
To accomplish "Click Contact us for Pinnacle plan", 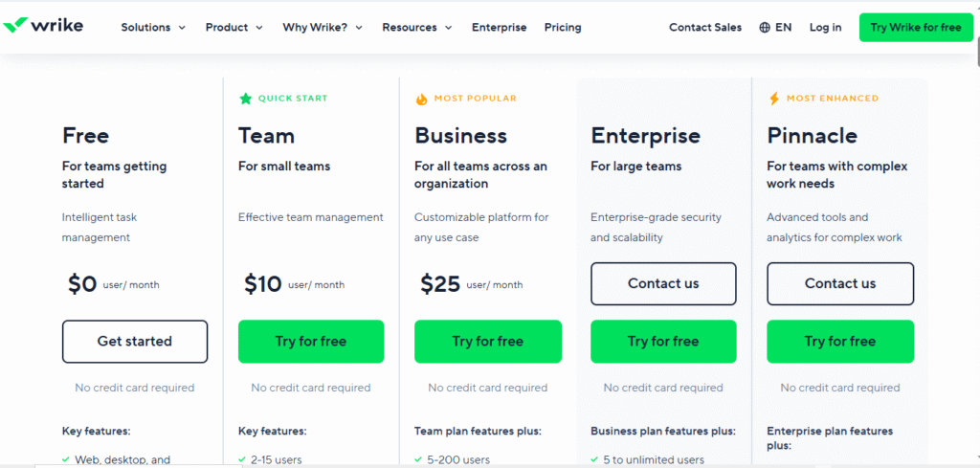I will click(840, 283).
